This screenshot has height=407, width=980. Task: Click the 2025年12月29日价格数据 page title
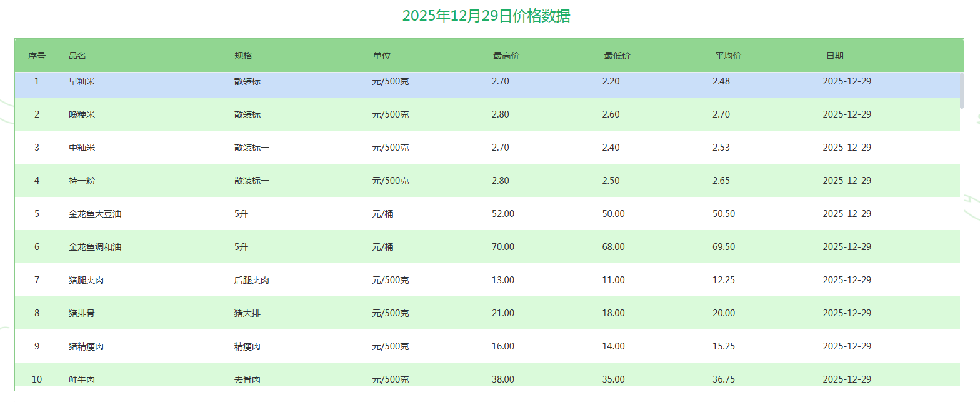[x=486, y=16]
